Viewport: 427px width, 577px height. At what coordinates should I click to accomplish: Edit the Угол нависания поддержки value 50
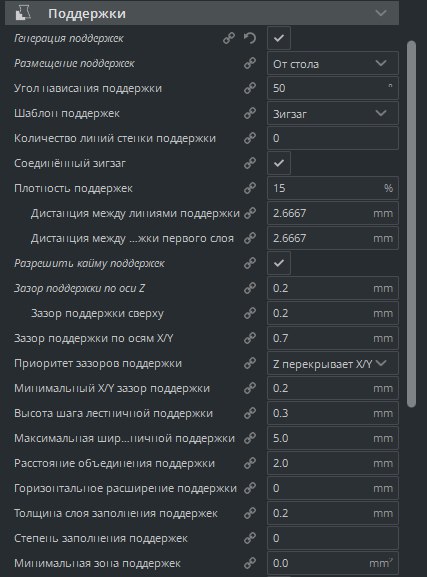pos(333,88)
